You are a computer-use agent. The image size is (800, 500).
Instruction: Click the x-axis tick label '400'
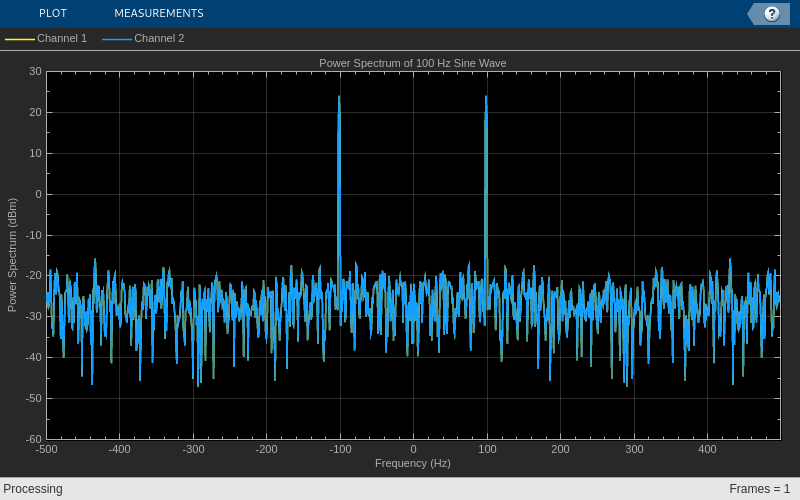[x=707, y=449]
